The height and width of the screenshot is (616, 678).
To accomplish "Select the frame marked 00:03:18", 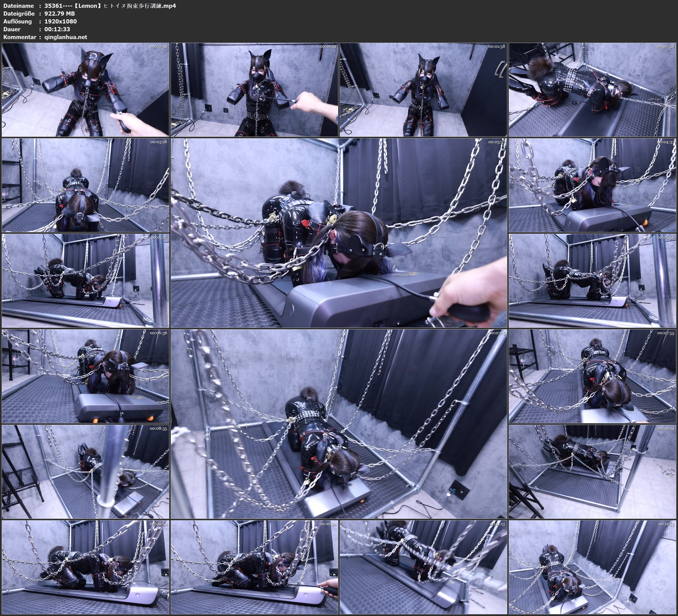I will coord(85,185).
